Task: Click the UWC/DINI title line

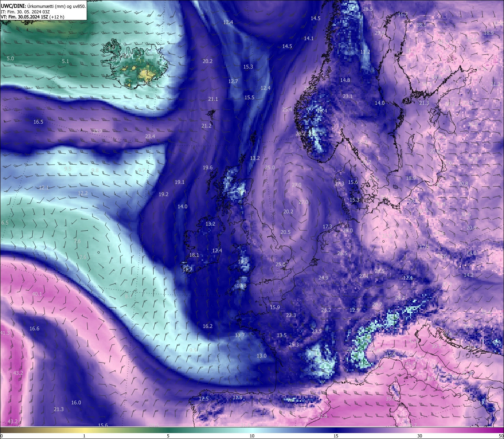Action: [x=43, y=6]
